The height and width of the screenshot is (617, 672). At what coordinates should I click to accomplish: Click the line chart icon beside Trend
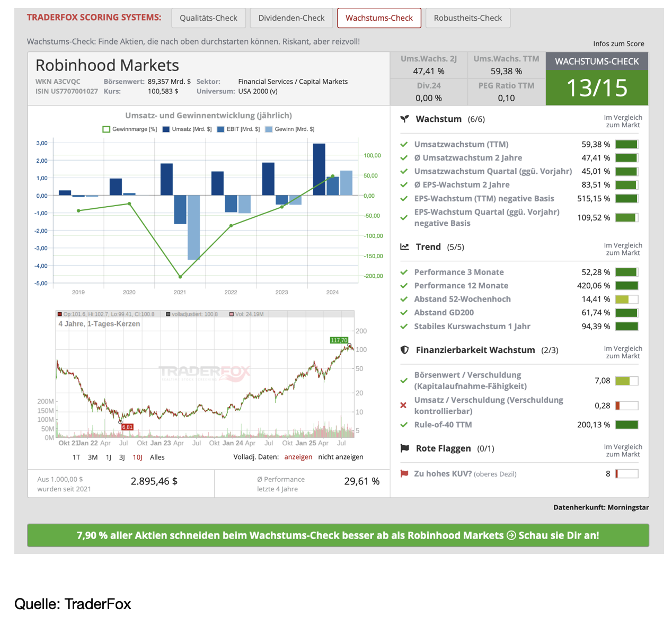pos(404,246)
